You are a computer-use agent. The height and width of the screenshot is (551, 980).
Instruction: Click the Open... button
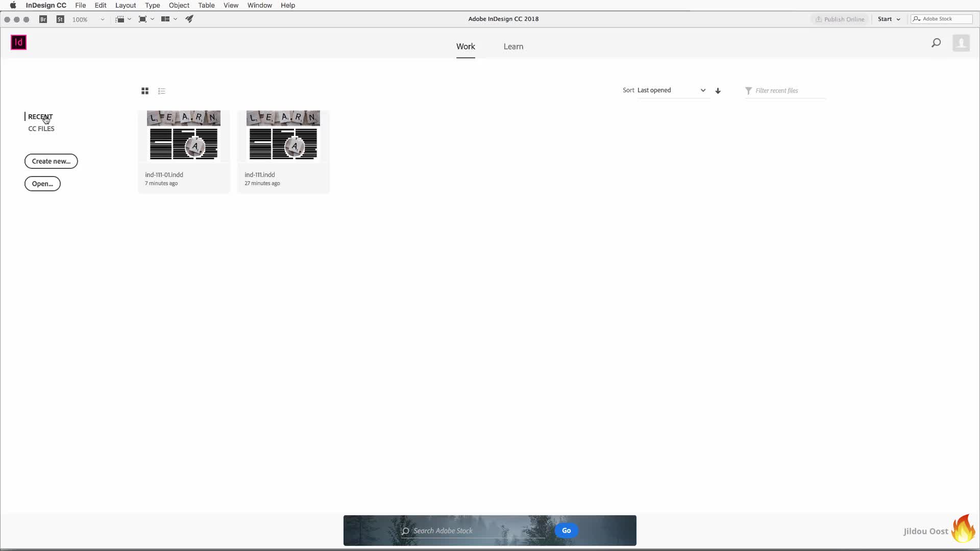point(42,184)
